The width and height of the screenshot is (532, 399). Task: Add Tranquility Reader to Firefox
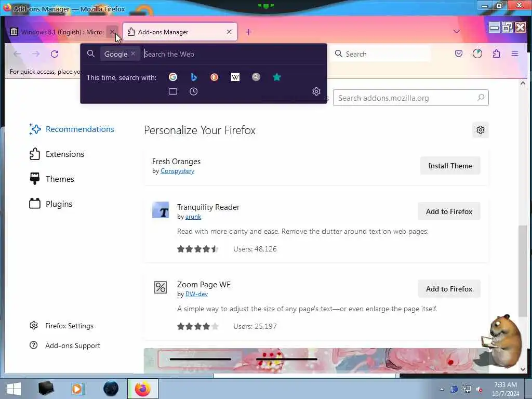click(x=449, y=212)
